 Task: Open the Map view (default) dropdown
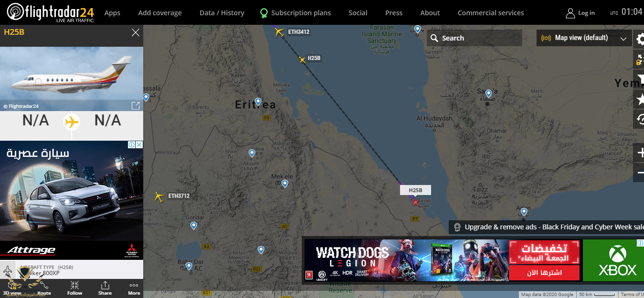pyautogui.click(x=583, y=38)
